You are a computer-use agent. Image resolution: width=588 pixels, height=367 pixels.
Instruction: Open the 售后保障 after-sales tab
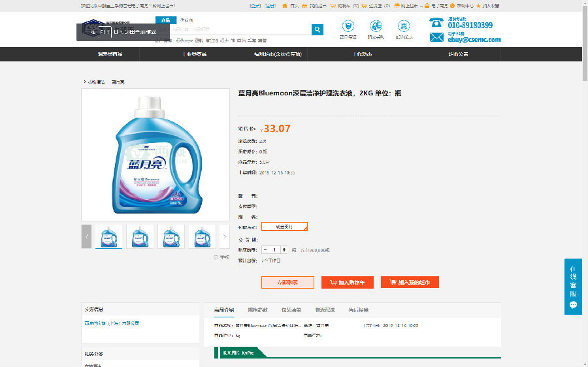359,310
